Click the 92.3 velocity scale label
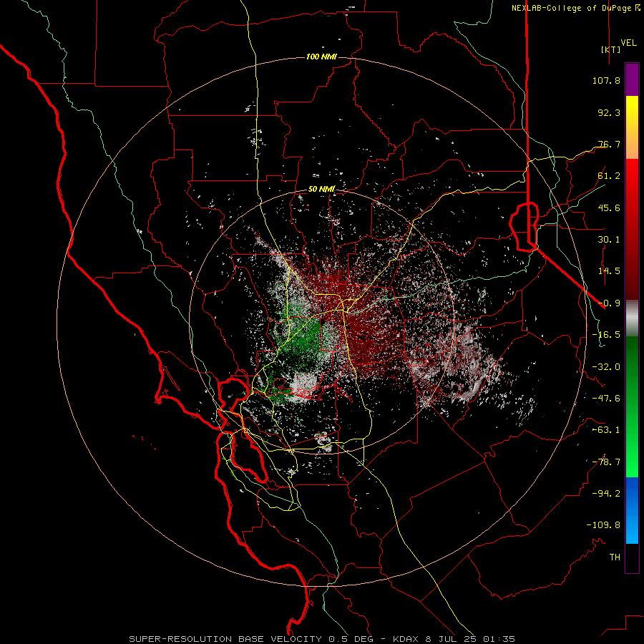 tap(609, 112)
